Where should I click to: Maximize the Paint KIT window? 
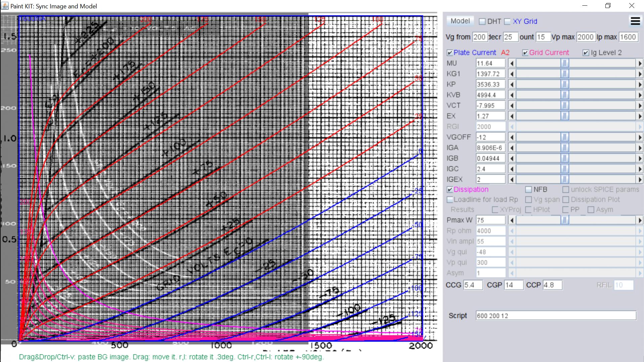click(x=608, y=6)
